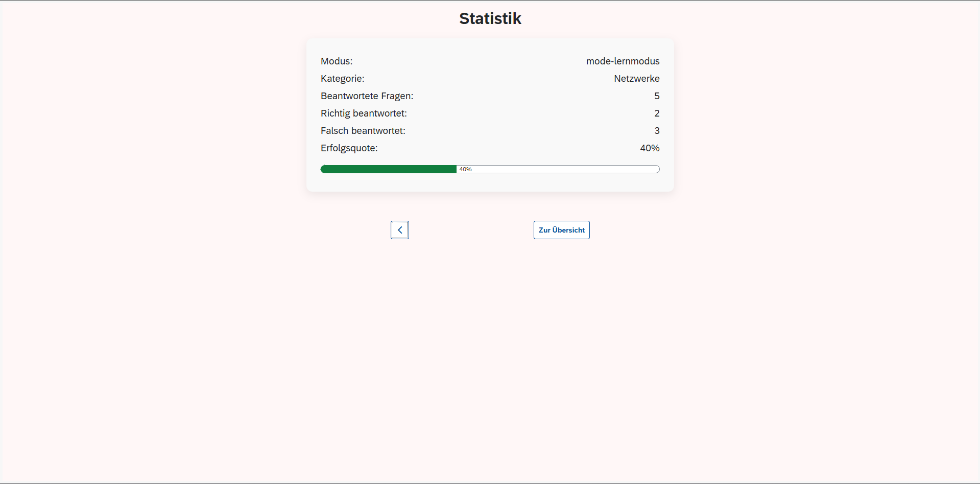
Task: Click the wrong answers count 3
Action: click(x=657, y=131)
